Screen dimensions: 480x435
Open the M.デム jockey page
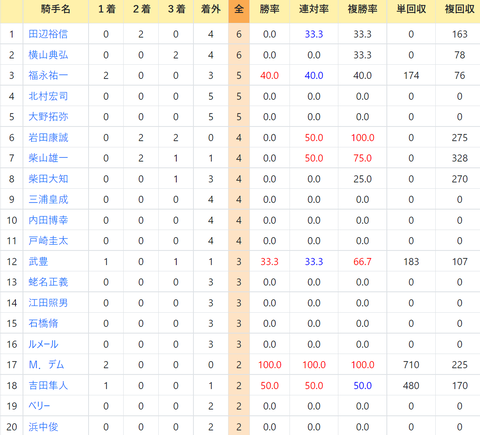46,365
